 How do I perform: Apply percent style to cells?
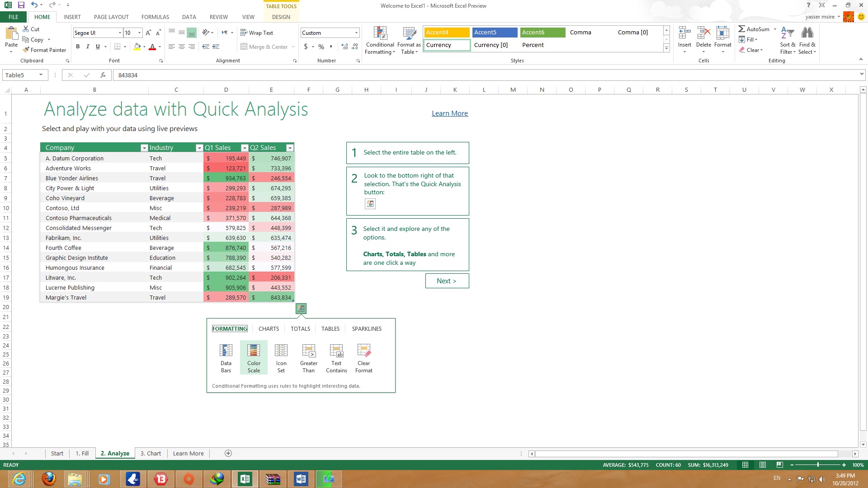click(x=321, y=47)
